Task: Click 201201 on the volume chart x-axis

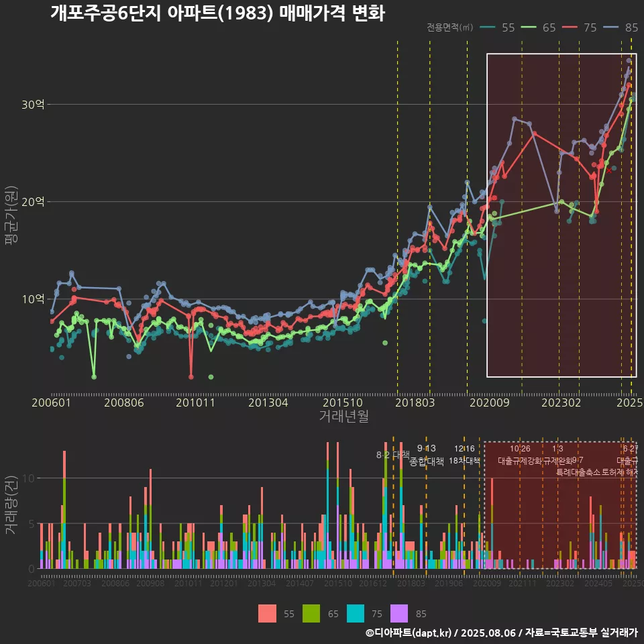Action: click(x=224, y=583)
